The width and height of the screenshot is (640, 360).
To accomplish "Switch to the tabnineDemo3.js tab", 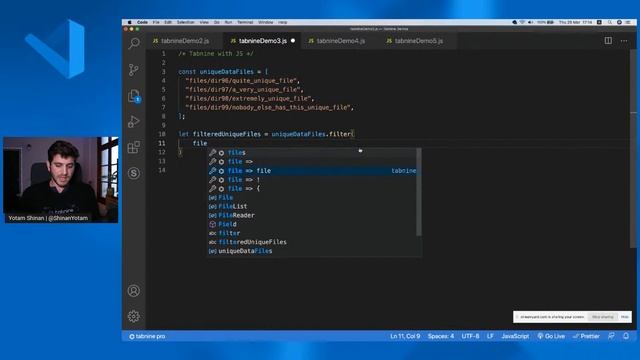I will coord(262,41).
